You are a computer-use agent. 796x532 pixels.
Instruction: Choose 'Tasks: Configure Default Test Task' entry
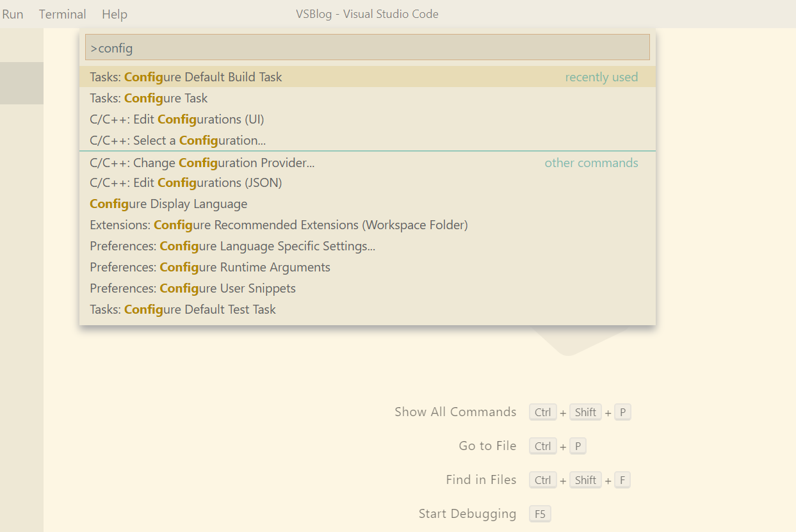183,309
